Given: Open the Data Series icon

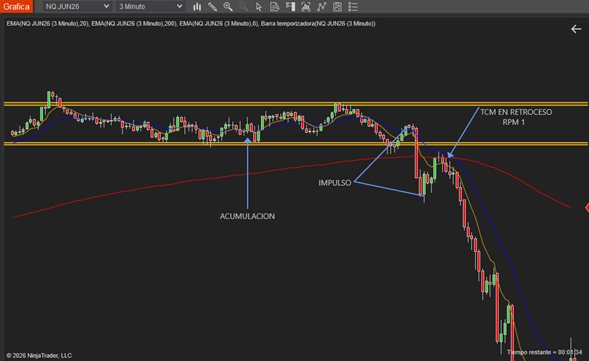Looking at the screenshot, I should click(x=306, y=6).
